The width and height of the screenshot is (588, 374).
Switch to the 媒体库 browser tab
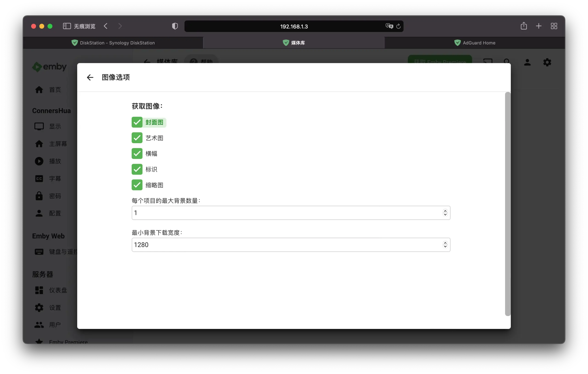[294, 43]
